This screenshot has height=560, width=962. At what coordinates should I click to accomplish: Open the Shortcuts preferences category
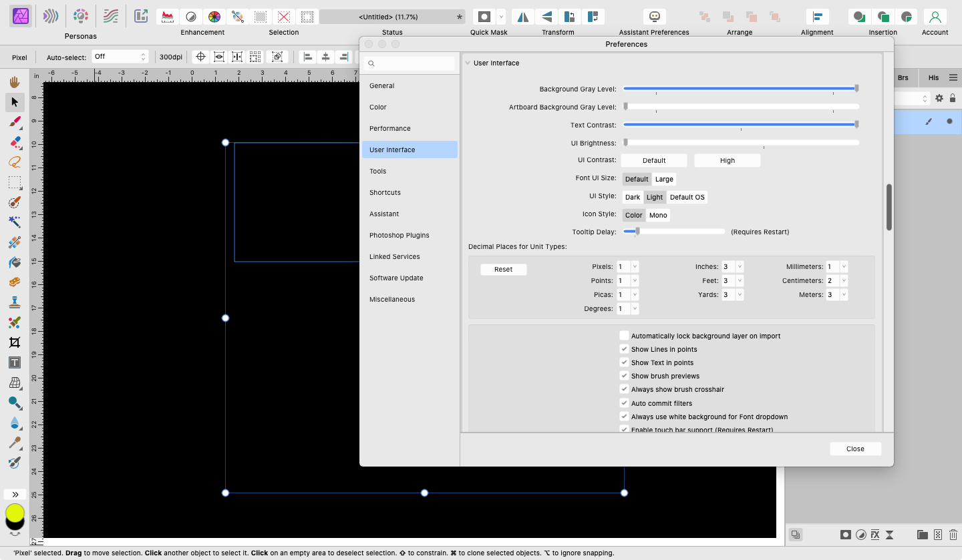(x=385, y=192)
